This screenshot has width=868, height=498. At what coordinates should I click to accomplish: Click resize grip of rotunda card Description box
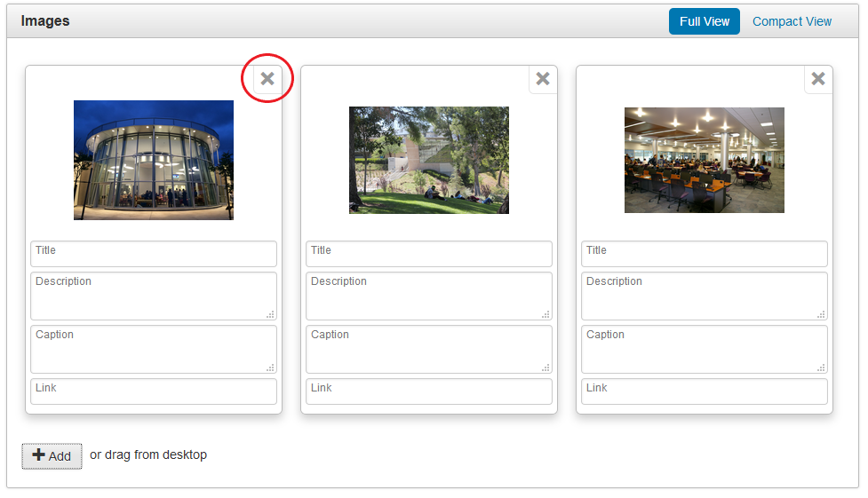pyautogui.click(x=270, y=314)
